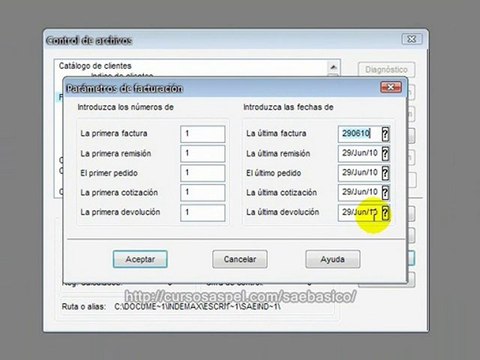This screenshot has width=480, height=360.
Task: Click the El último pedido date field
Action: [359, 173]
